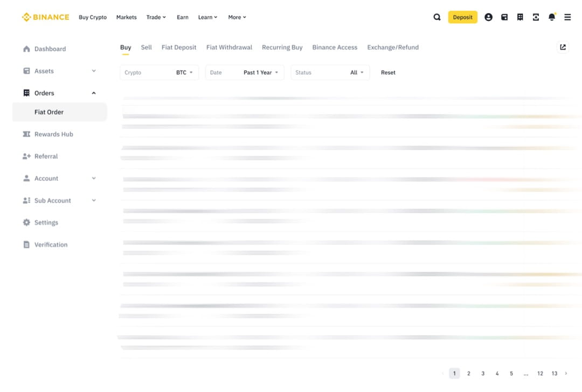The height and width of the screenshot is (392, 582).
Task: Open Rewards Hub in sidebar
Action: pos(53,134)
